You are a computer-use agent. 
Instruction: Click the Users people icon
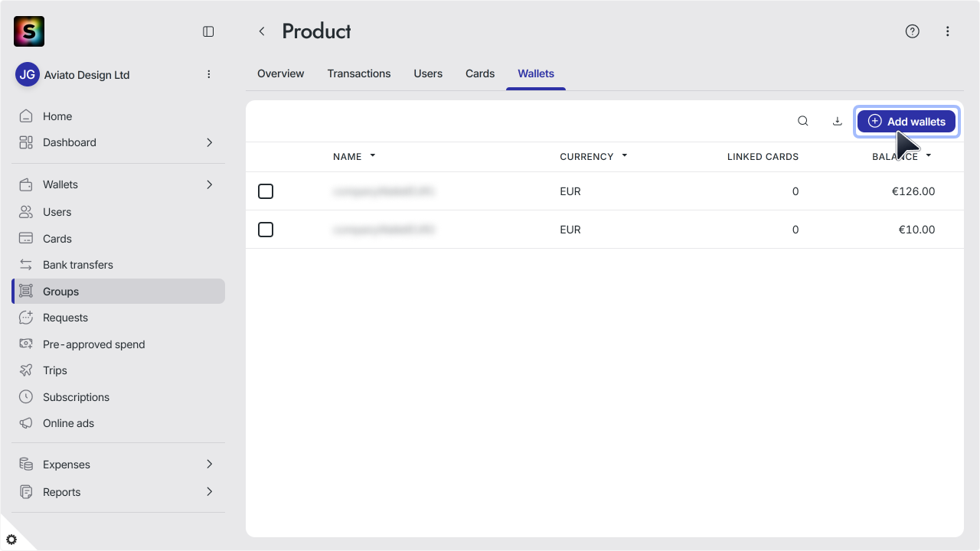click(x=26, y=212)
